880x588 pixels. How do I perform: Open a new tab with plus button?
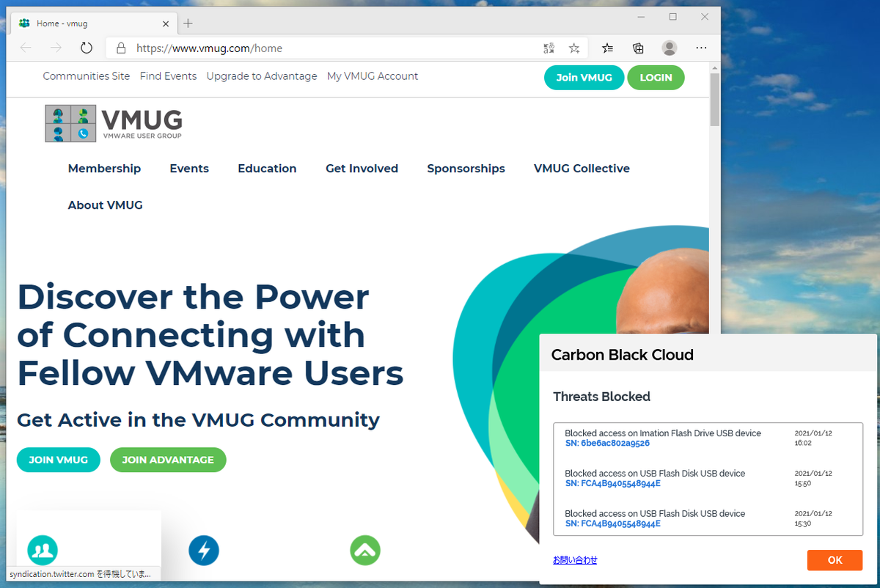tap(188, 23)
